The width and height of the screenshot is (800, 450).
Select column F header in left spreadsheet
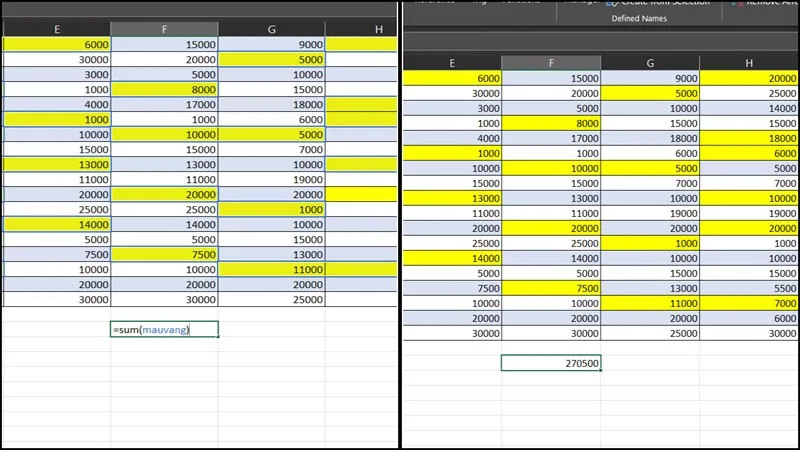point(164,28)
